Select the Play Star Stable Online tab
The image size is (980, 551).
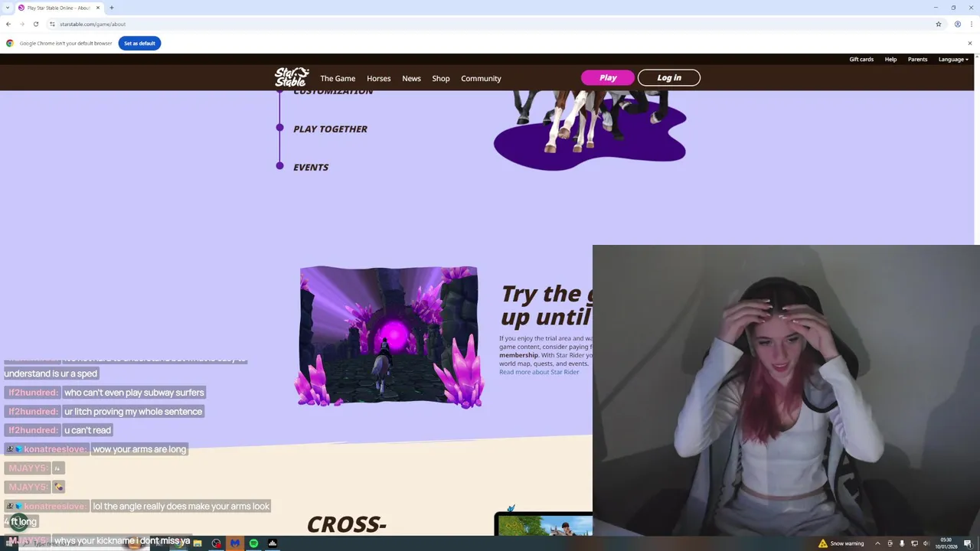[59, 8]
